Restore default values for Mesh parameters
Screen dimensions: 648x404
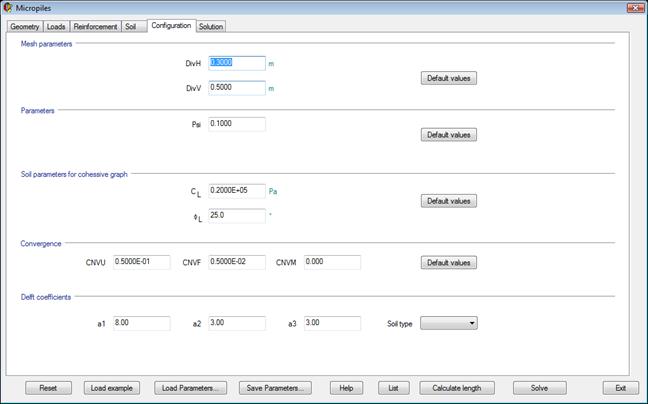point(449,78)
